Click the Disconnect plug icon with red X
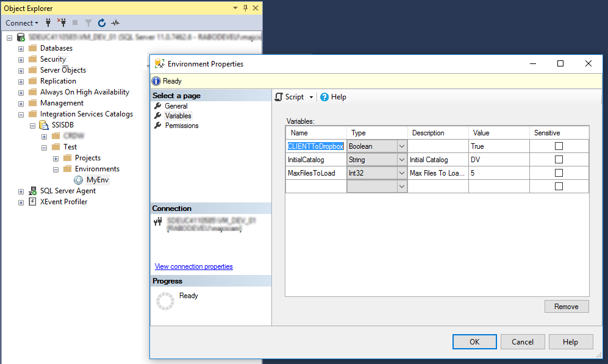608x364 pixels. point(62,23)
